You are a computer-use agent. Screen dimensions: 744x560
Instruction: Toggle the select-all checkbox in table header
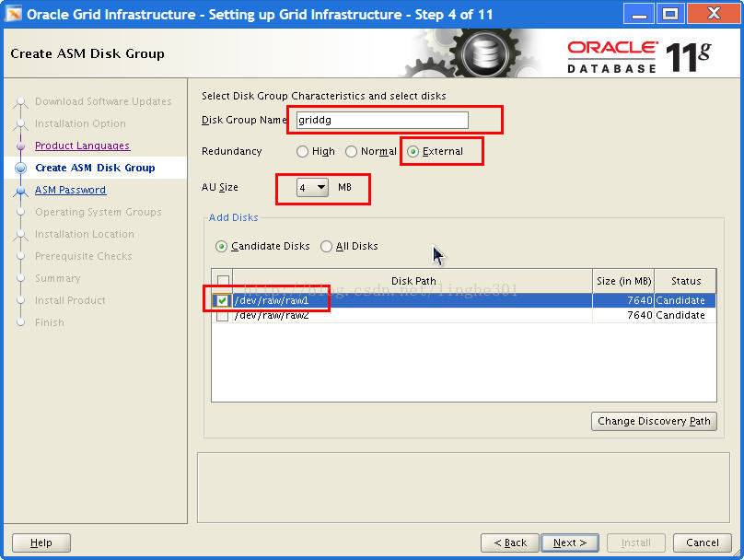tap(223, 281)
